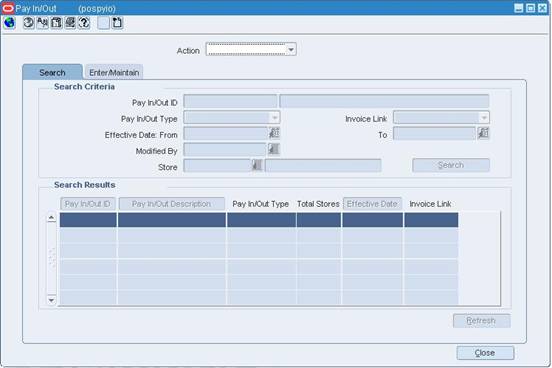This screenshot has height=368, width=552.
Task: Open the Action dropdown
Action: (291, 50)
